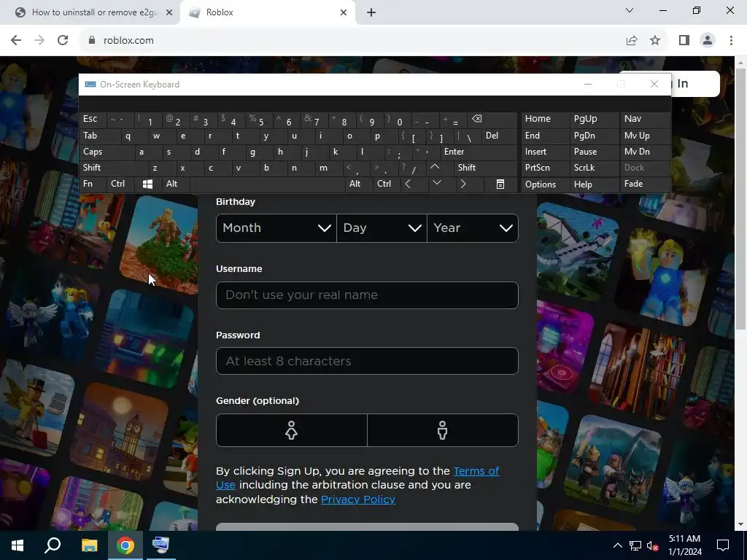Click the space bar on On-Screen Keyboard
The height and width of the screenshot is (560, 747).
tap(267, 184)
